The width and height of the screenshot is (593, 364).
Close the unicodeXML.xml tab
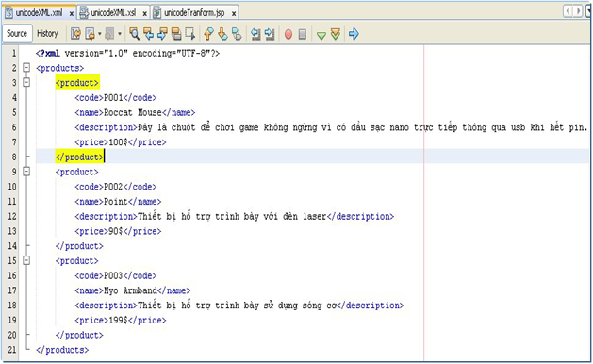coord(71,13)
